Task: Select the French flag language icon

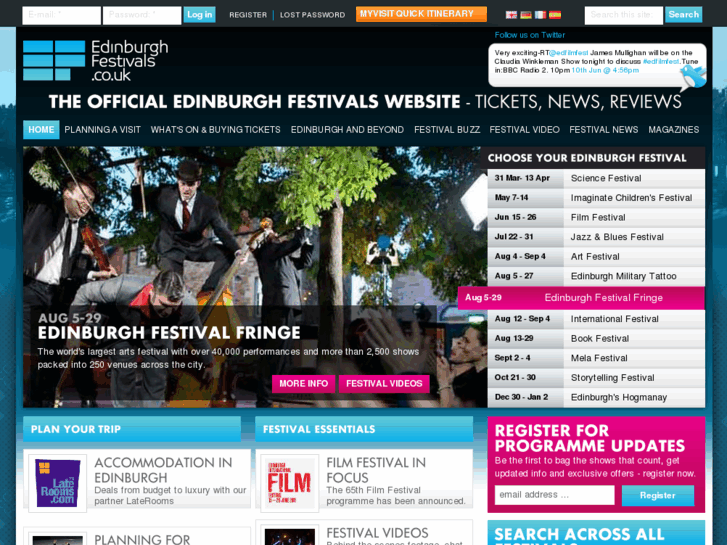Action: pos(540,15)
